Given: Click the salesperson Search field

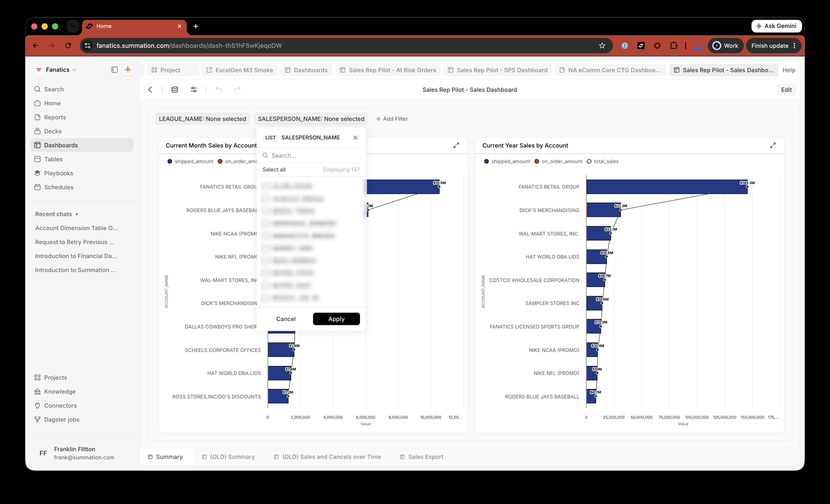Looking at the screenshot, I should [311, 155].
